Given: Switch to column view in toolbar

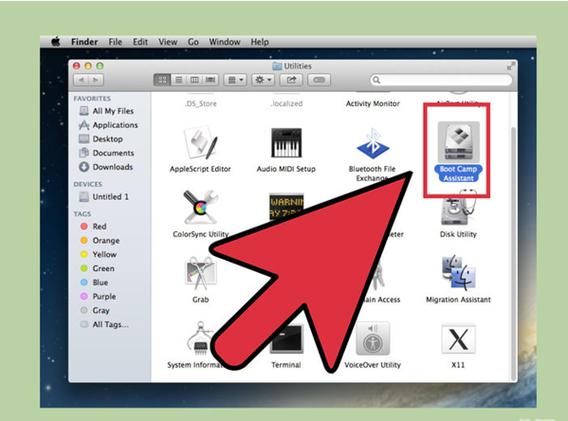Looking at the screenshot, I should pyautogui.click(x=195, y=80).
